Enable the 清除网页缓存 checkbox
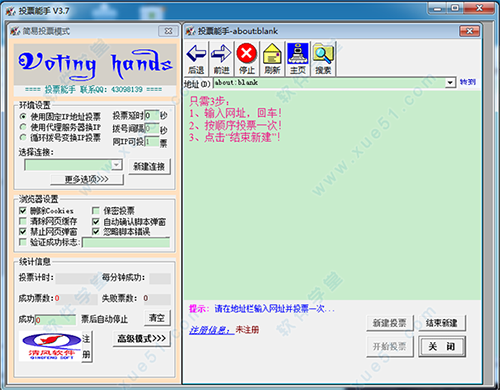Screen dimensions: 500x390 [x=23, y=221]
